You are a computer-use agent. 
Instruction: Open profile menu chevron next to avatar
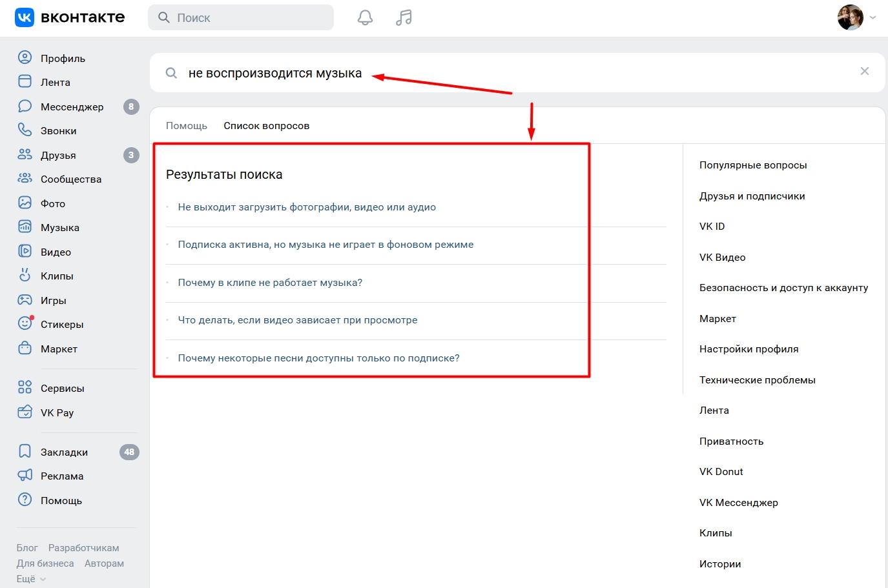(x=873, y=18)
